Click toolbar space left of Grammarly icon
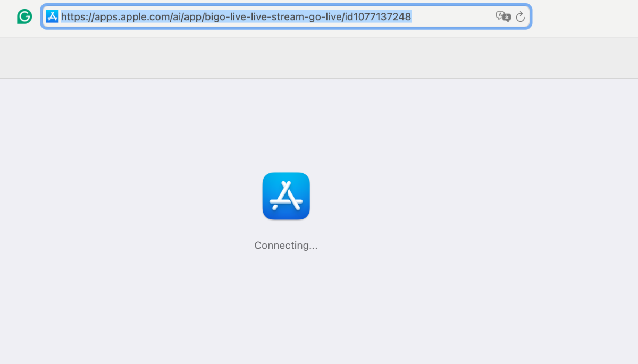Screen dimensions: 638x364 pyautogui.click(x=7, y=17)
